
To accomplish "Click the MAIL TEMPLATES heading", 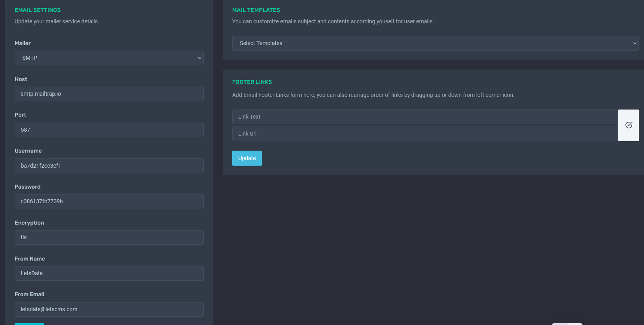I will click(256, 10).
